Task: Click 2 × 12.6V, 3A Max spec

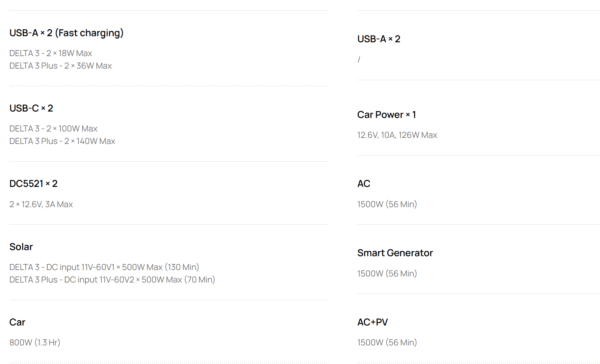Action: (x=41, y=204)
